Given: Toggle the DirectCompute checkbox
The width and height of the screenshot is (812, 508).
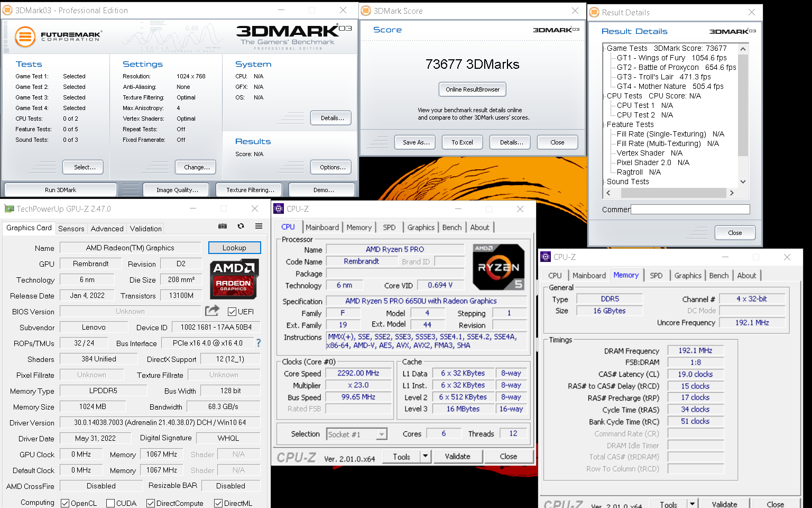Looking at the screenshot, I should tap(151, 503).
